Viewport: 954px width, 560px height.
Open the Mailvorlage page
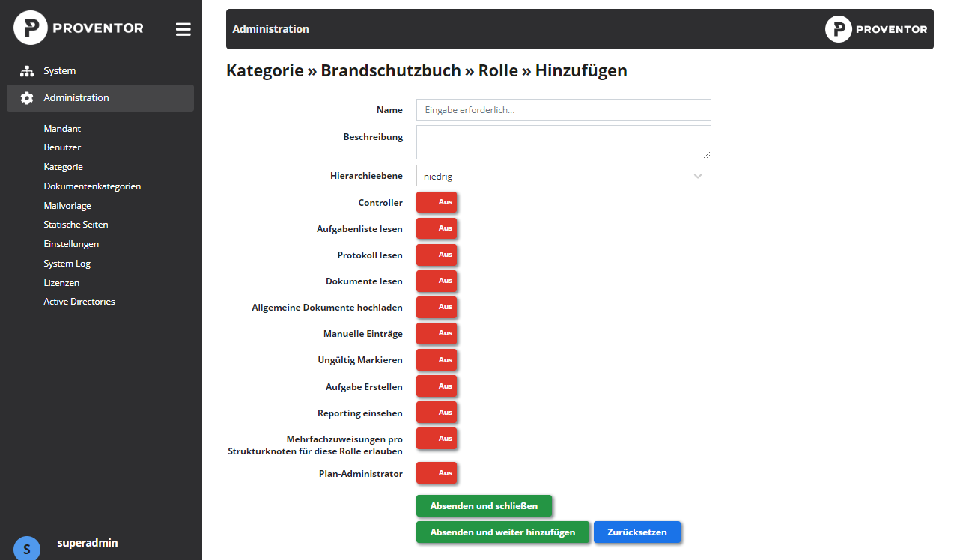67,205
